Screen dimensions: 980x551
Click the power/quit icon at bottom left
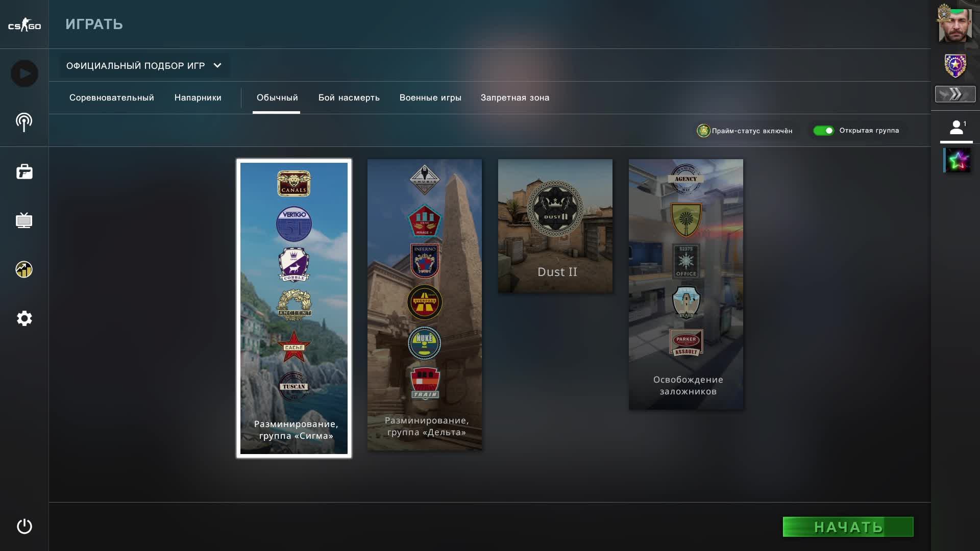pos(23,527)
